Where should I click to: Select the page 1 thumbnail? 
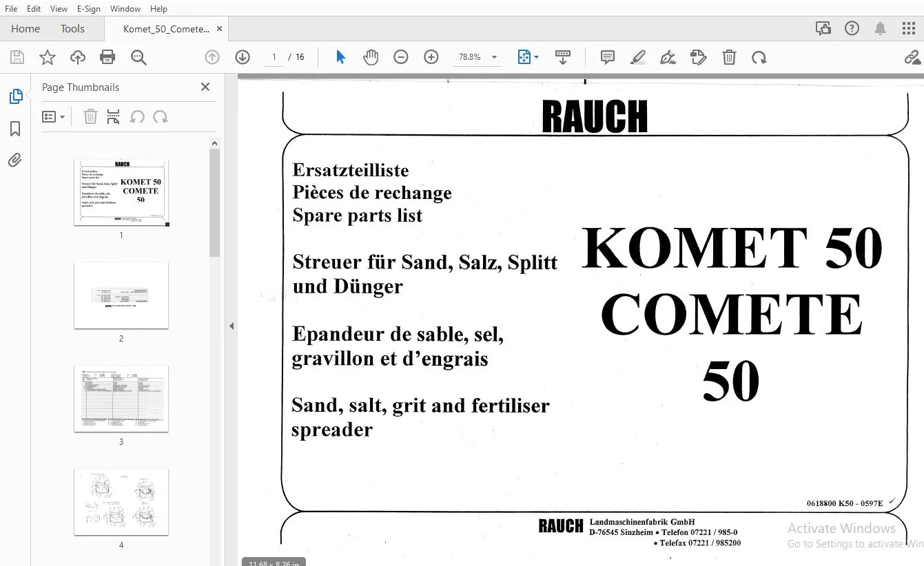121,193
